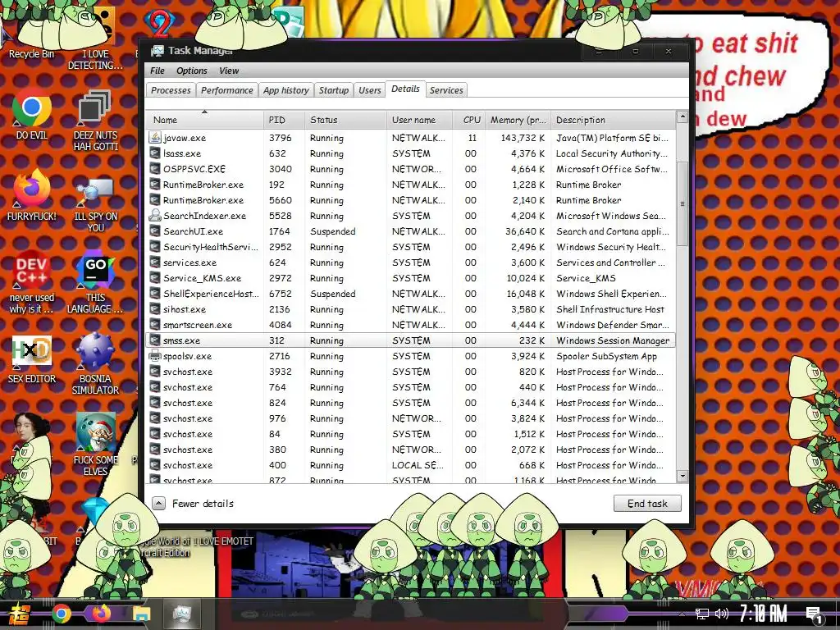The height and width of the screenshot is (630, 840).
Task: Switch to the Services tab
Action: [446, 90]
